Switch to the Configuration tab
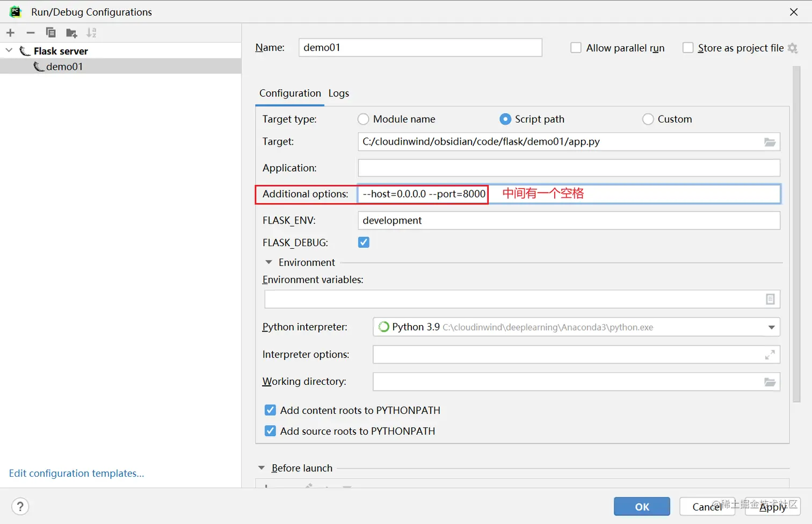 (x=290, y=94)
